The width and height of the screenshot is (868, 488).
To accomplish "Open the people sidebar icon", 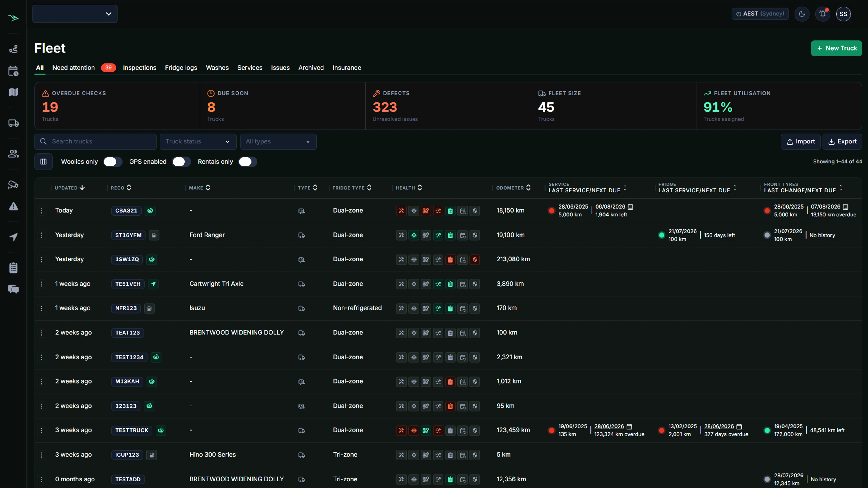I will pyautogui.click(x=13, y=154).
